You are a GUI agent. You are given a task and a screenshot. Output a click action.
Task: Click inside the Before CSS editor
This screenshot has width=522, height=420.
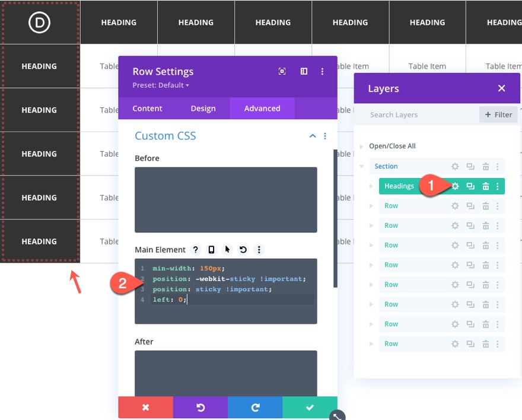point(226,200)
